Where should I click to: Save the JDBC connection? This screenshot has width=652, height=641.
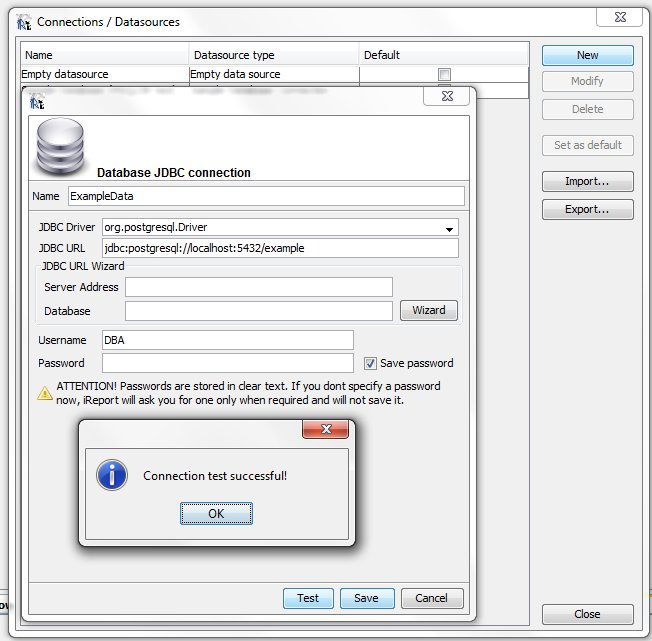pos(366,598)
